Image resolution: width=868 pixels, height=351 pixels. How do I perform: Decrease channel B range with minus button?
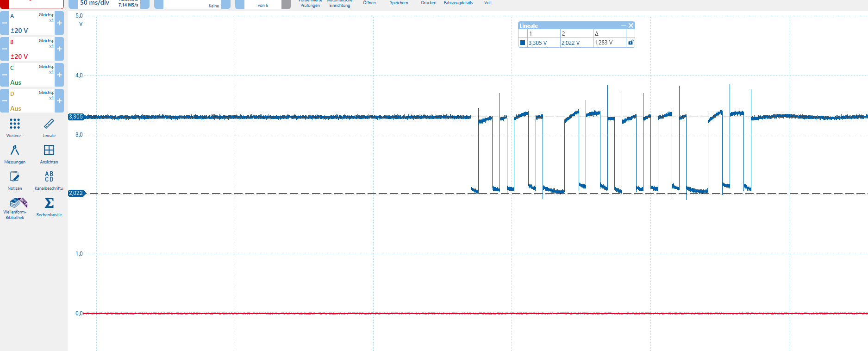4,49
